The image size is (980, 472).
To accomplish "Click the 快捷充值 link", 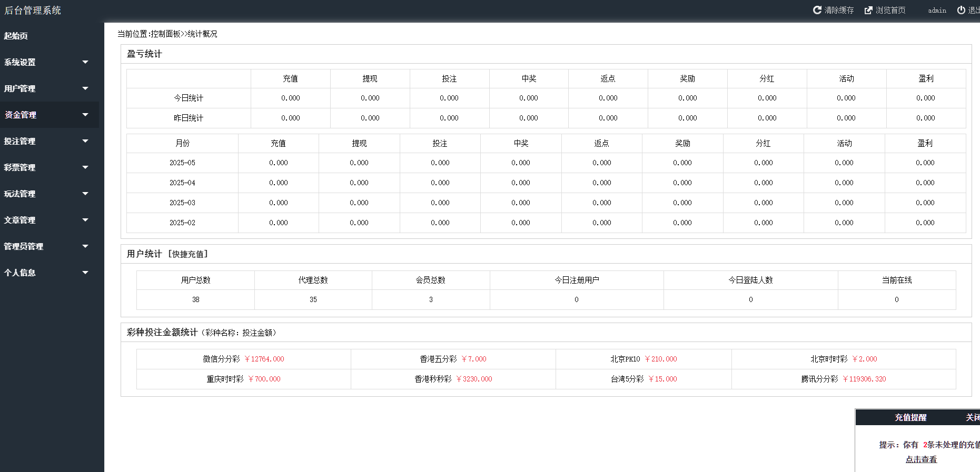I will (188, 254).
